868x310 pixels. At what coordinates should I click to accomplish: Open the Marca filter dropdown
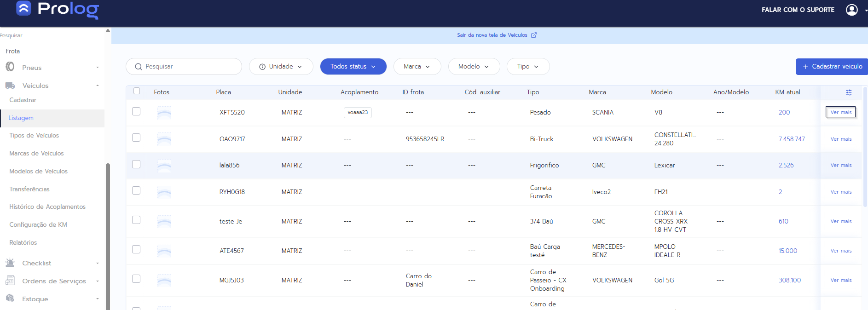point(417,67)
